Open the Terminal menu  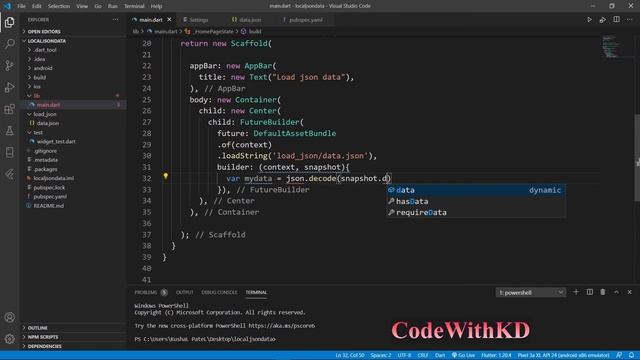(x=134, y=6)
